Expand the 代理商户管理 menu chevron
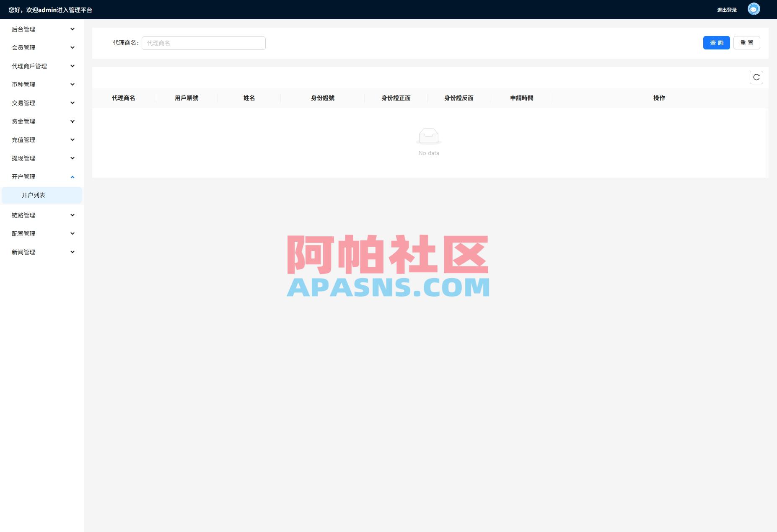The width and height of the screenshot is (777, 532). (72, 66)
